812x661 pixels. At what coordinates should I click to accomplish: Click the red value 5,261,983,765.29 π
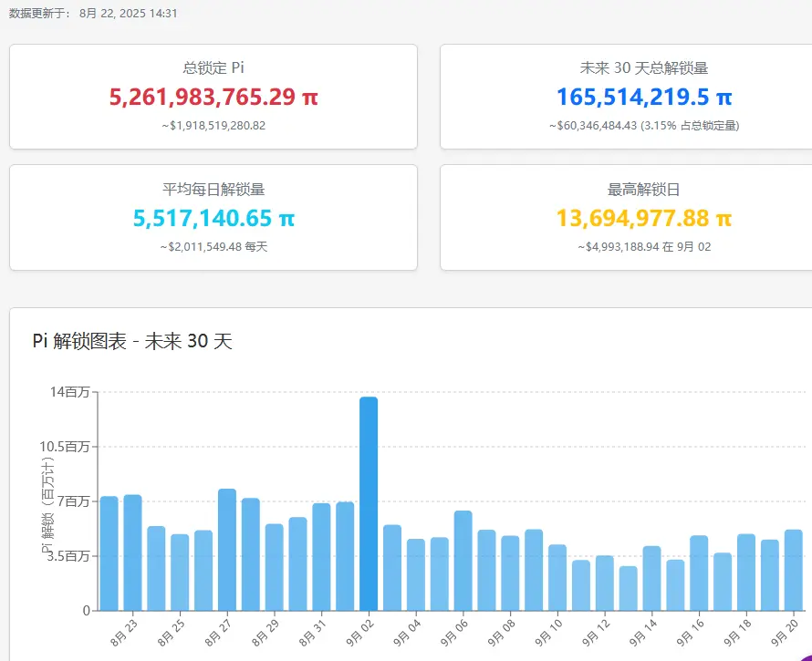coord(213,97)
